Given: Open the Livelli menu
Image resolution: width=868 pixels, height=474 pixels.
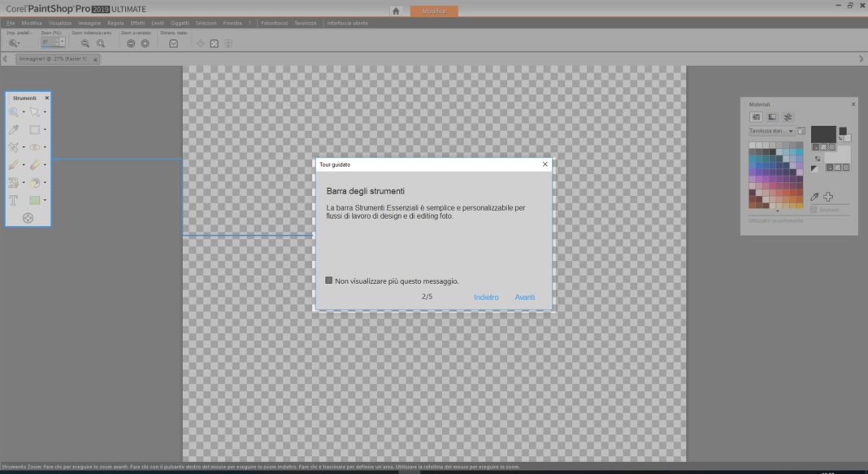Looking at the screenshot, I should tap(158, 23).
